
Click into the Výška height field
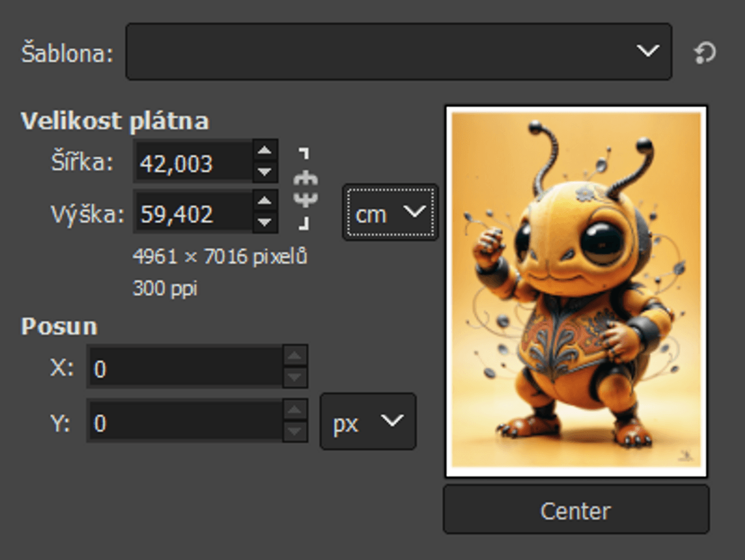coord(192,215)
